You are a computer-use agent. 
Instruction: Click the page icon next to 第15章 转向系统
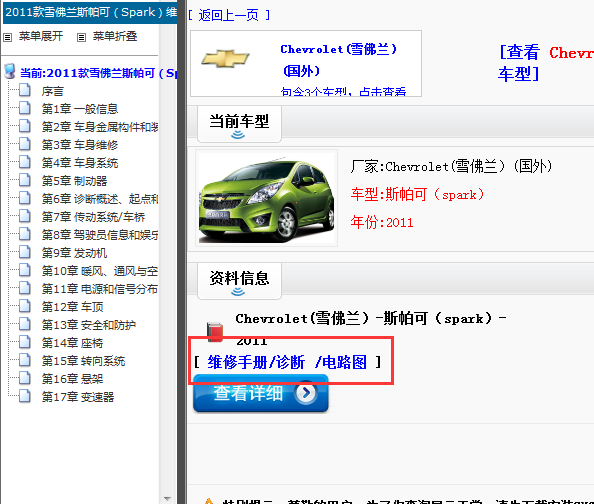[25, 360]
